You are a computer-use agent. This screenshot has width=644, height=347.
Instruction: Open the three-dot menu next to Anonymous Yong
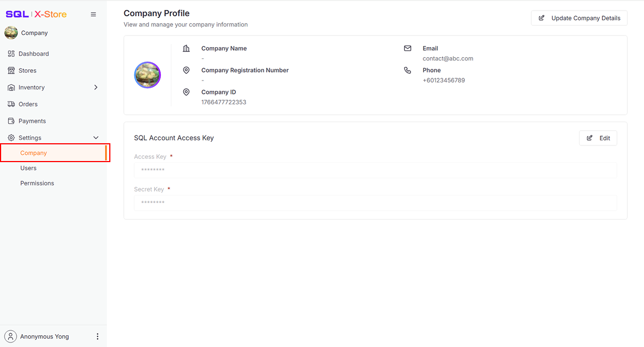pyautogui.click(x=98, y=336)
